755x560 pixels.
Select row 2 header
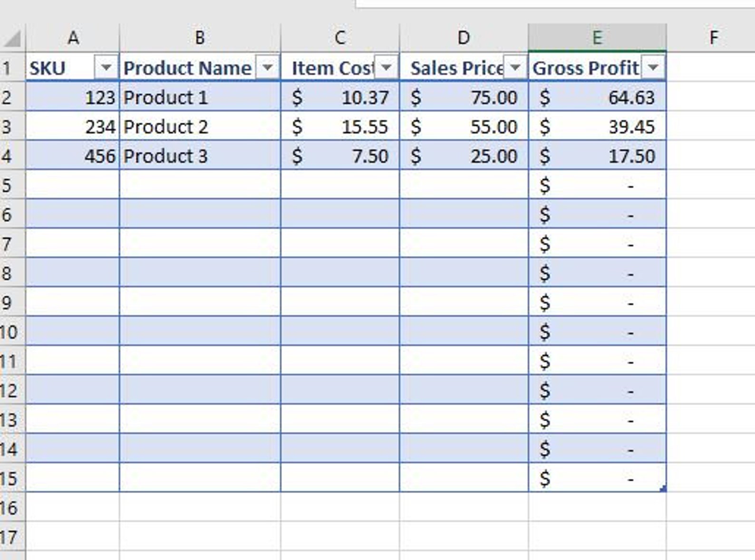point(12,97)
